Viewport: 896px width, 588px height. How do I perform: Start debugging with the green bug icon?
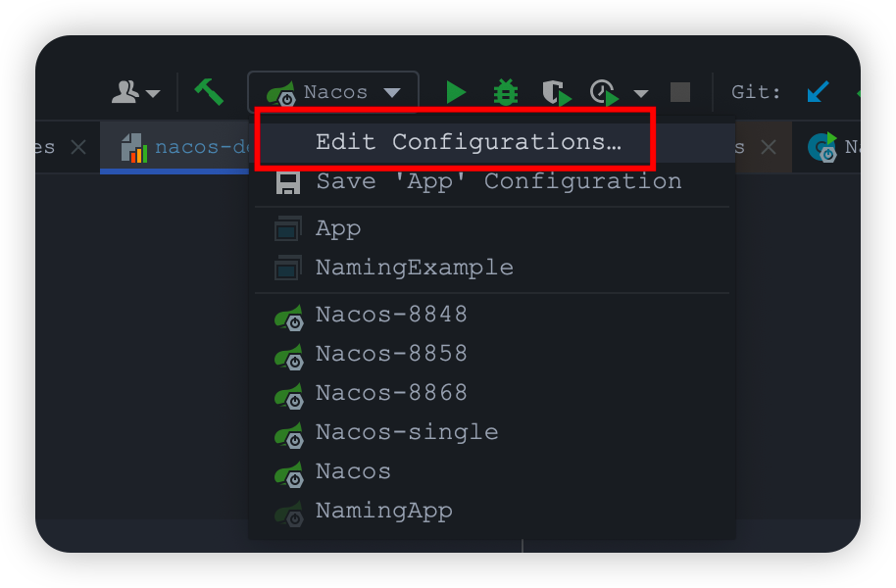(x=506, y=92)
